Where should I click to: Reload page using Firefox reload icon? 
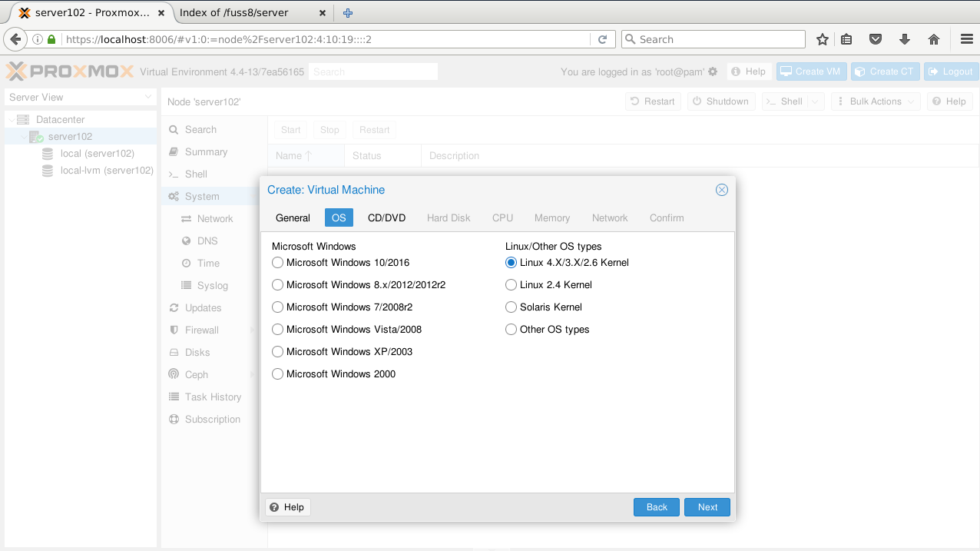(x=602, y=39)
